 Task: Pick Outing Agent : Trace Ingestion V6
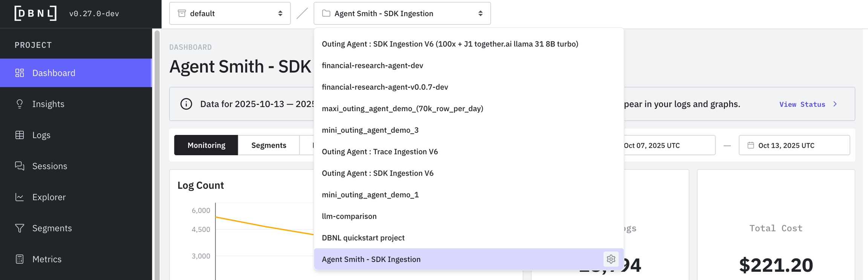(x=379, y=151)
